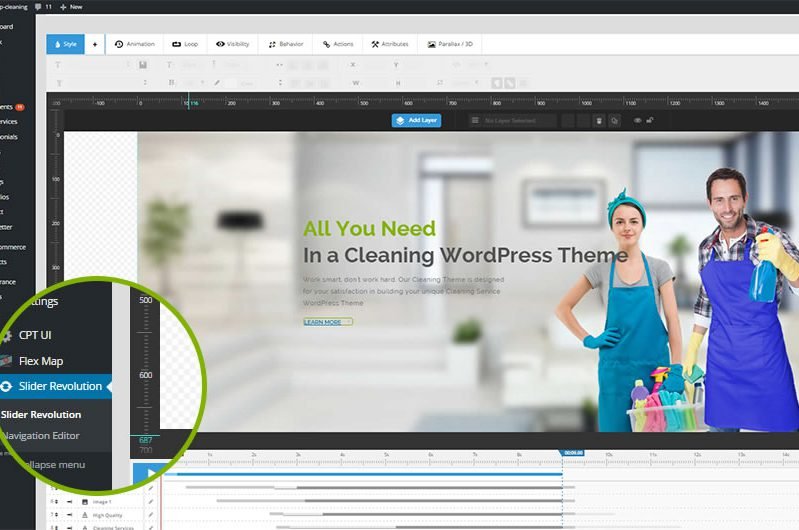Switch to the Loop tab
799x530 pixels.
coord(185,44)
